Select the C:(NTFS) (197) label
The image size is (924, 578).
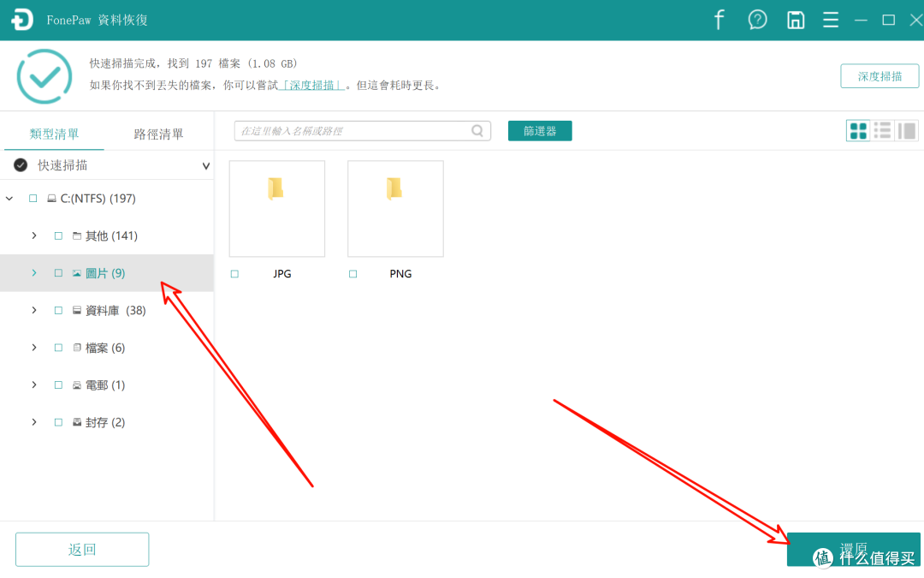click(98, 199)
